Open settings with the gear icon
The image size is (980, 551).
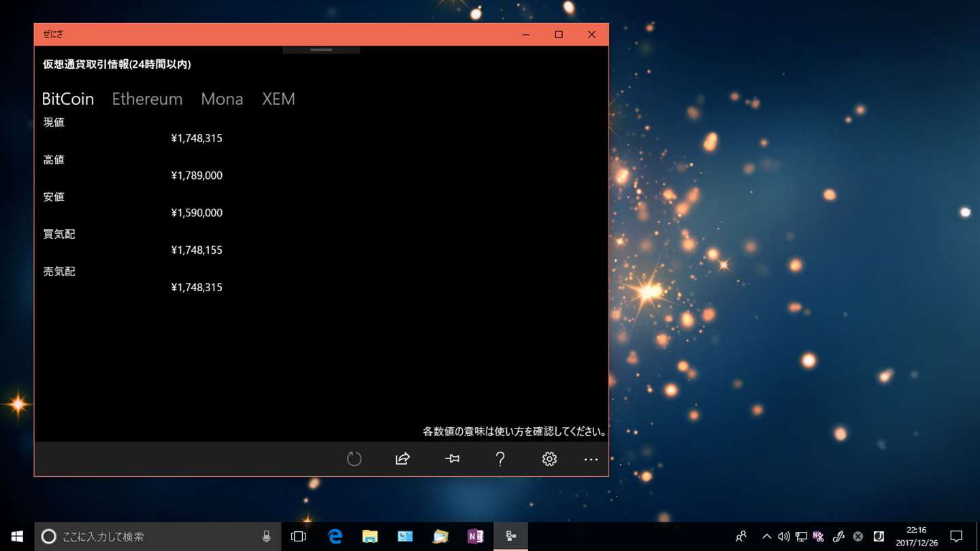[x=549, y=459]
